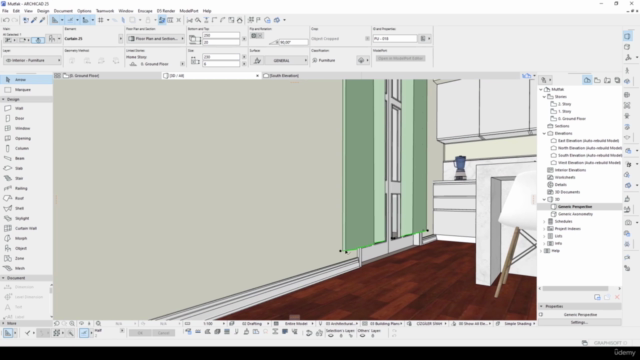The height and width of the screenshot is (360, 640).
Task: Click the Project Map icon in Navigator
Action: click(587, 80)
